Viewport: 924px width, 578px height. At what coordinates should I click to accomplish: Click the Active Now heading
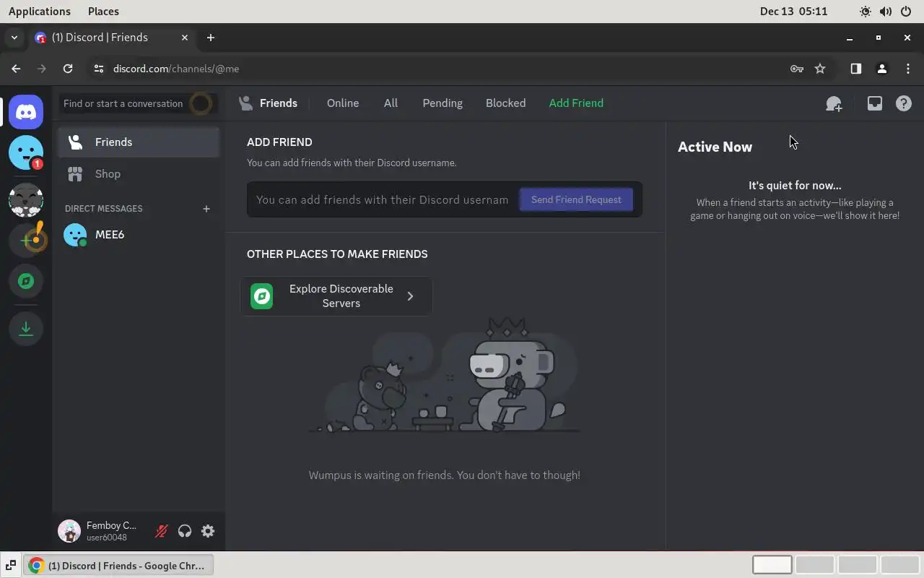tap(715, 147)
